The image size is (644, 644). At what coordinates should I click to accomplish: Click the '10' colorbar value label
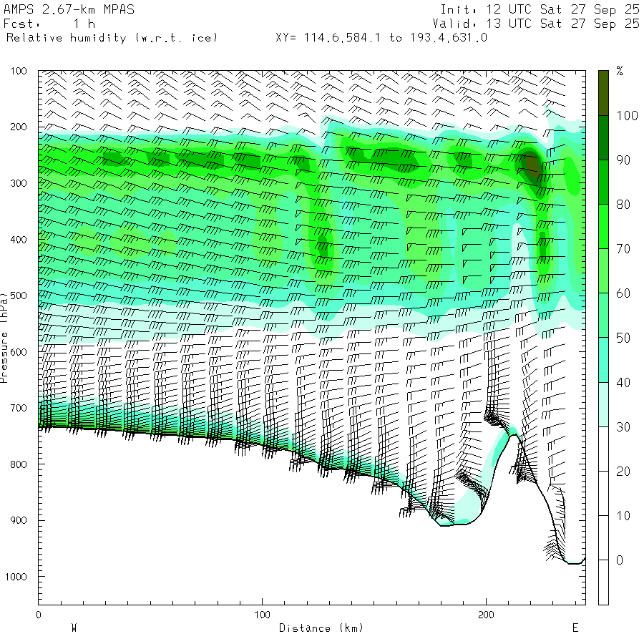[623, 515]
